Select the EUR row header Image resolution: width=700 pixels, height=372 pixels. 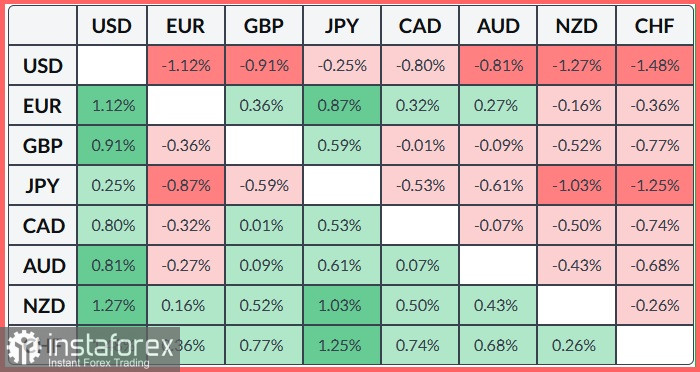(x=42, y=106)
